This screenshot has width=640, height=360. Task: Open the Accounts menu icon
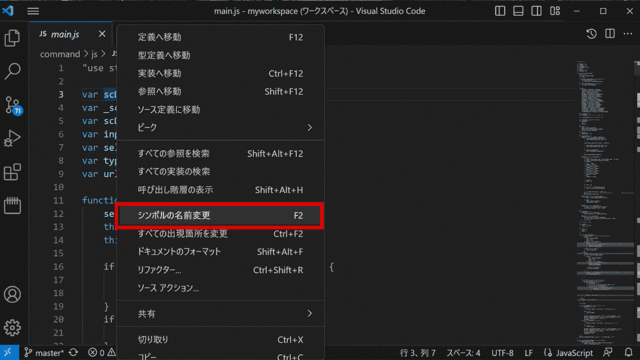12,294
